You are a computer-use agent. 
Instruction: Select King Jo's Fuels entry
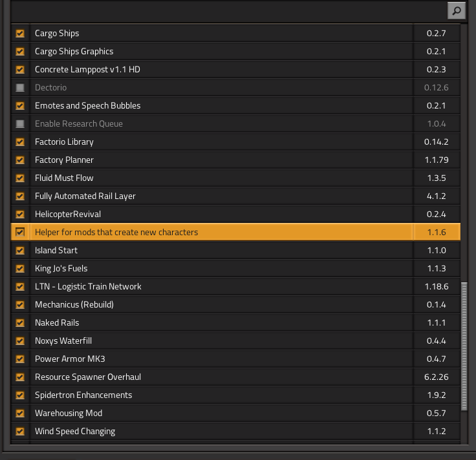tap(61, 268)
